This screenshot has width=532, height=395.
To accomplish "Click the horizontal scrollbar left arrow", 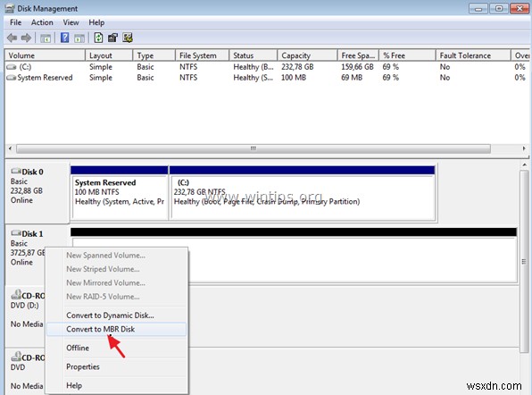I will click(10, 148).
